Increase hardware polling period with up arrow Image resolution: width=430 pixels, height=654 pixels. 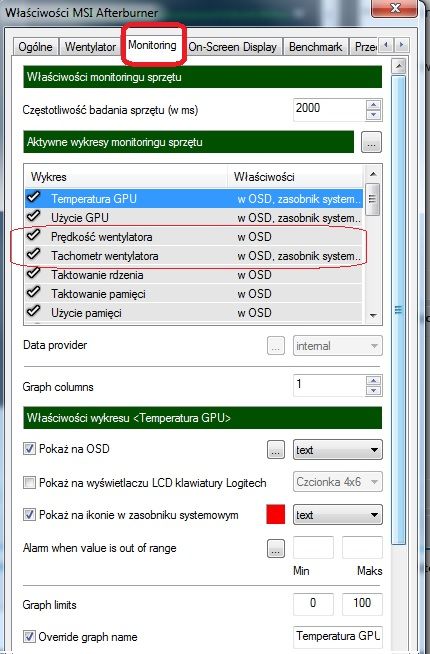pyautogui.click(x=374, y=105)
